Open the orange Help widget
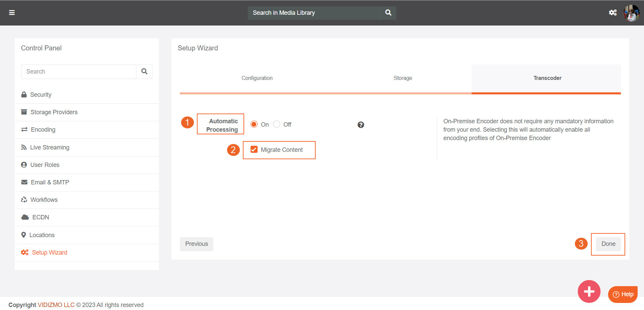The height and width of the screenshot is (310, 644). pos(623,295)
